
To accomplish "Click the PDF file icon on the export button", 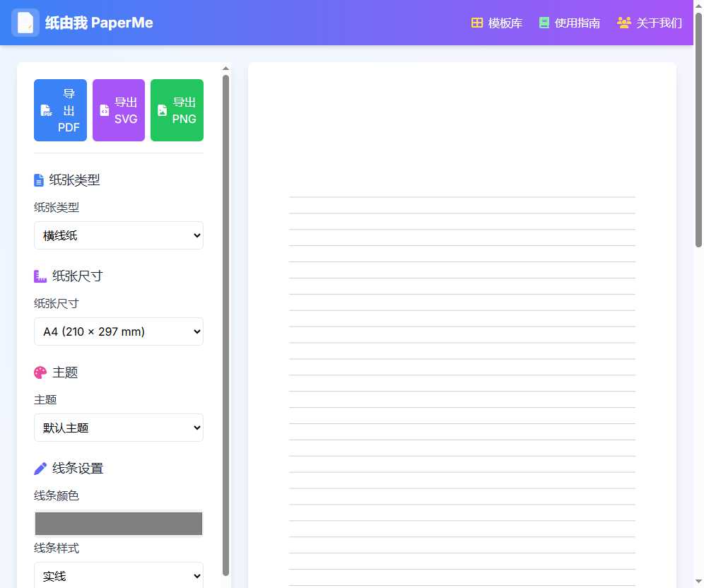I will point(47,111).
